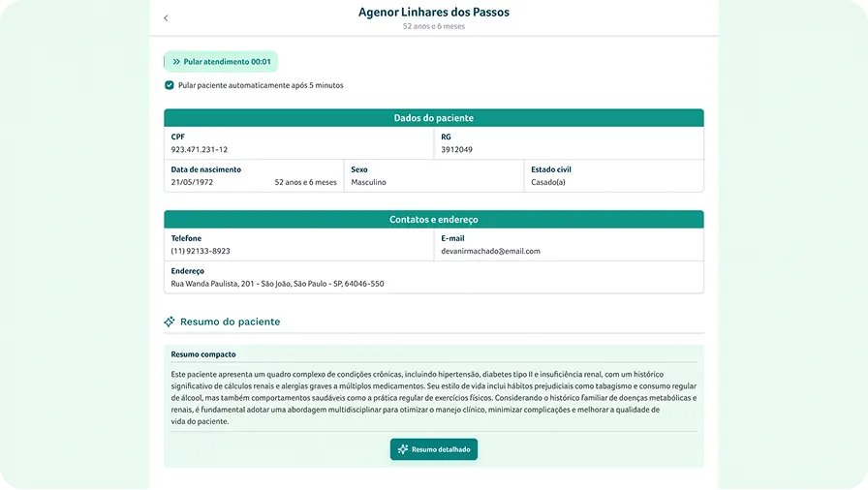This screenshot has height=490, width=868.
Task: Click the Estado civil field showing Casado(a)
Action: pyautogui.click(x=548, y=182)
